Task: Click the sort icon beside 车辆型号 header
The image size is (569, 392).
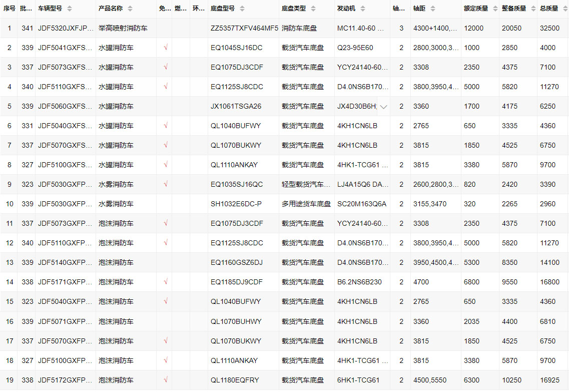Action: point(70,9)
